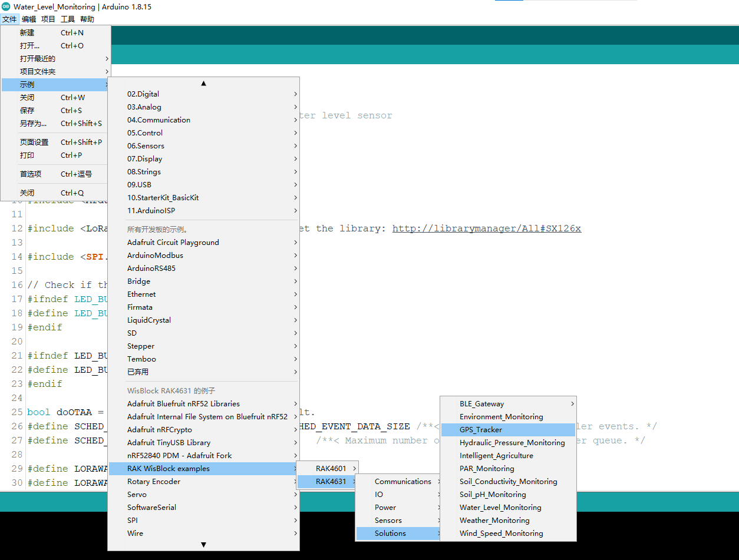Choose 另存为 to save as
The width and height of the screenshot is (739, 560).
[33, 124]
